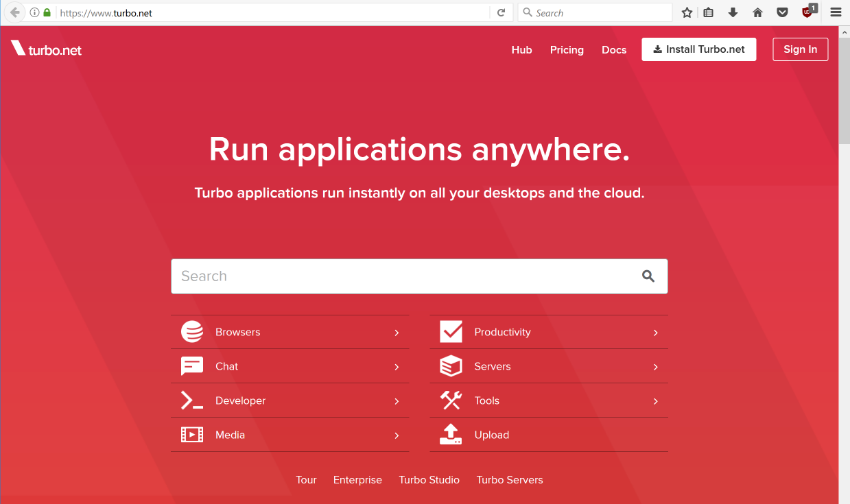
Task: Click the Pocket icon in toolbar
Action: (781, 12)
